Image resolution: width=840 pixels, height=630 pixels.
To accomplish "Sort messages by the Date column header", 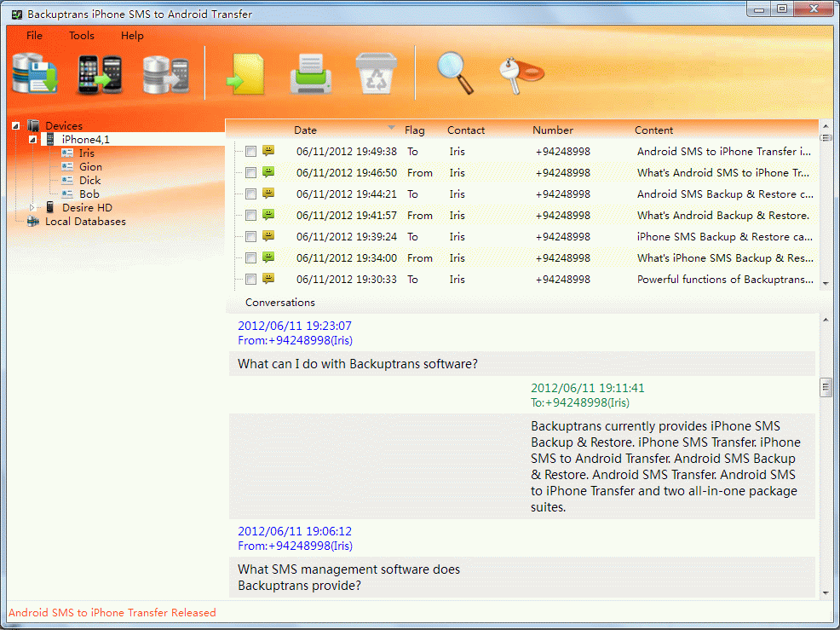I will pos(305,130).
